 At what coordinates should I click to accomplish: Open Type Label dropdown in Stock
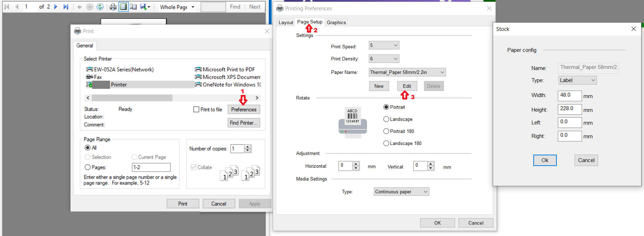(577, 80)
